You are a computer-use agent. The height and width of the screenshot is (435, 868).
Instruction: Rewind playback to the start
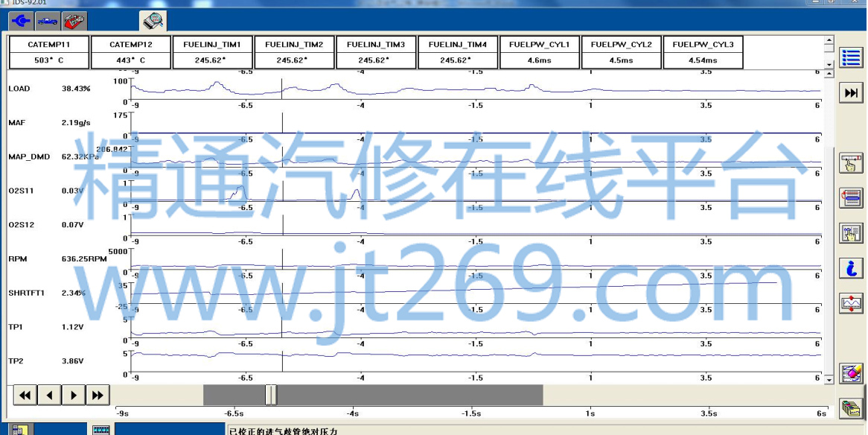[x=25, y=395]
